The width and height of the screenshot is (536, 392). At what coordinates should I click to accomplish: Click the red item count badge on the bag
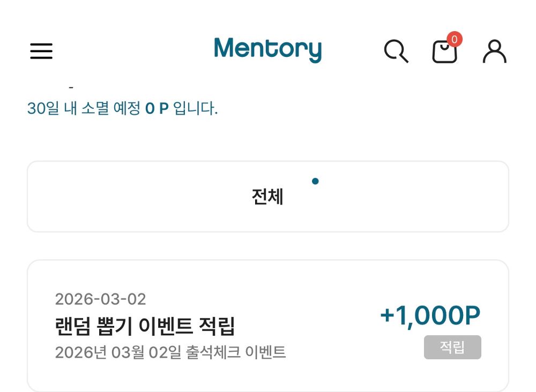pyautogui.click(x=455, y=39)
